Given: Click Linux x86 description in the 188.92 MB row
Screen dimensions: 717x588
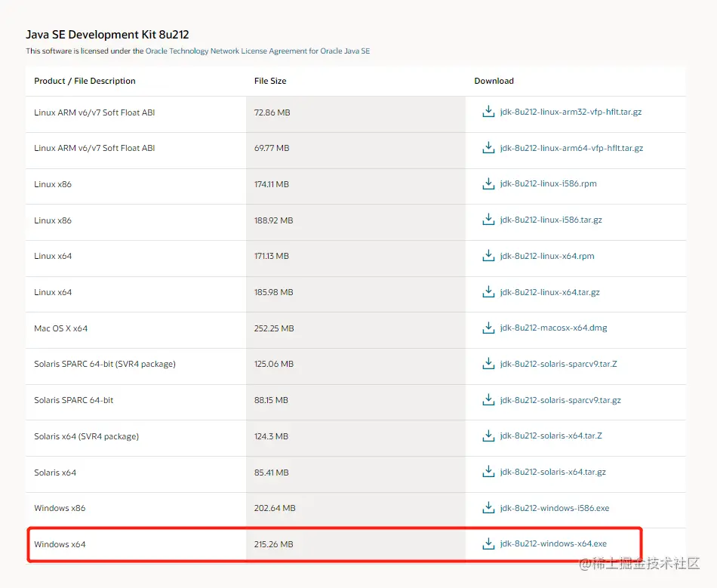Looking at the screenshot, I should coord(53,220).
